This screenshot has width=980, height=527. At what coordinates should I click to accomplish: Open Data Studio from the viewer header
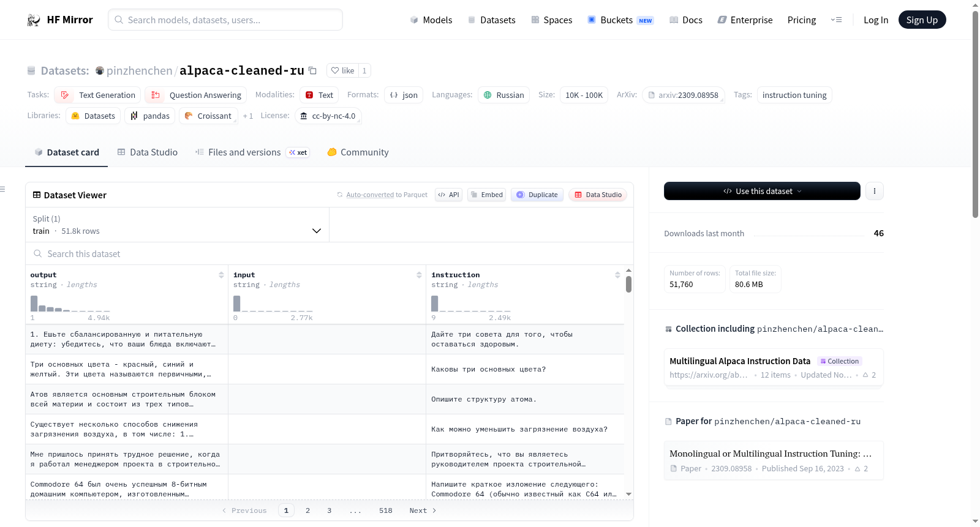click(598, 195)
